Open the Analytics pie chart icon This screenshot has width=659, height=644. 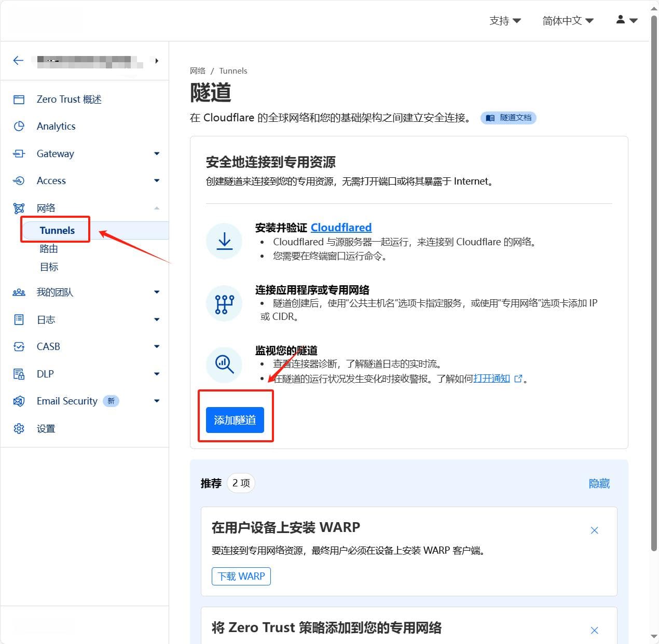19,127
